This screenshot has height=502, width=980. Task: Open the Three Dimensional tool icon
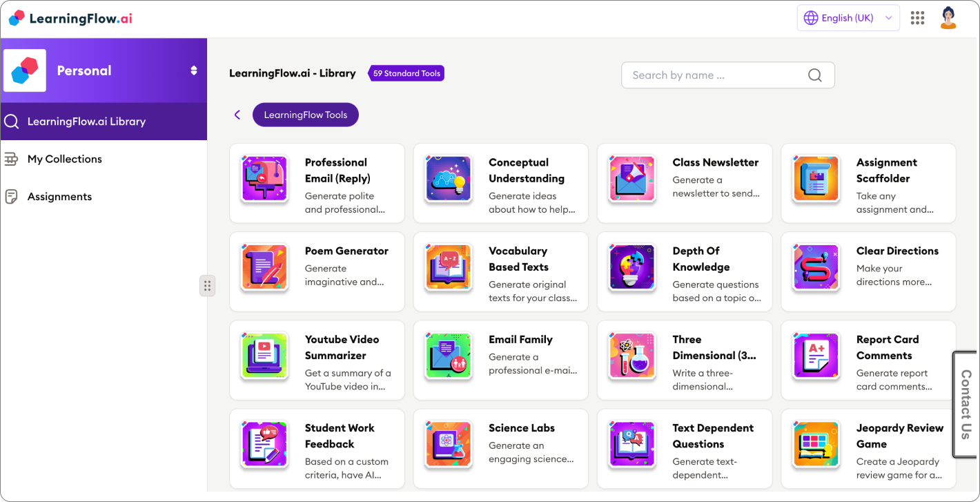(x=632, y=356)
